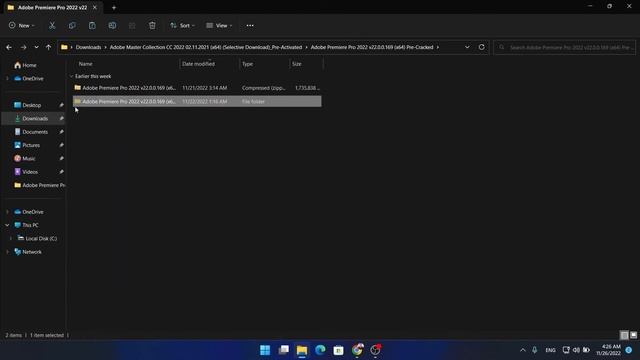The width and height of the screenshot is (640, 360).
Task: Go back with the back arrow
Action: coord(9,47)
